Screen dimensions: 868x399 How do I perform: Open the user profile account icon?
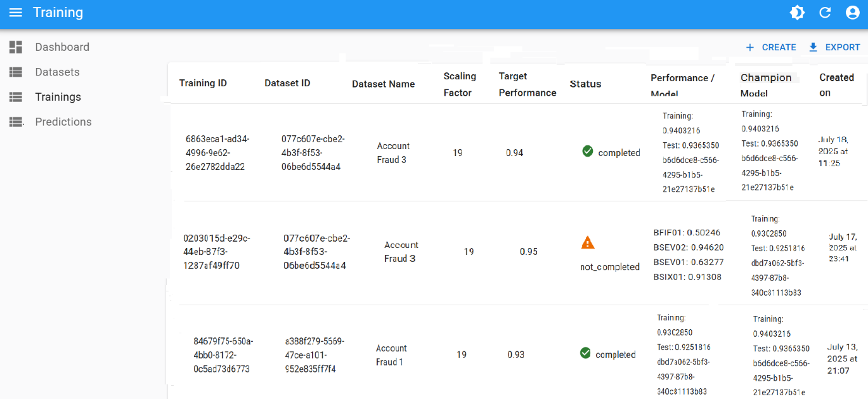852,13
